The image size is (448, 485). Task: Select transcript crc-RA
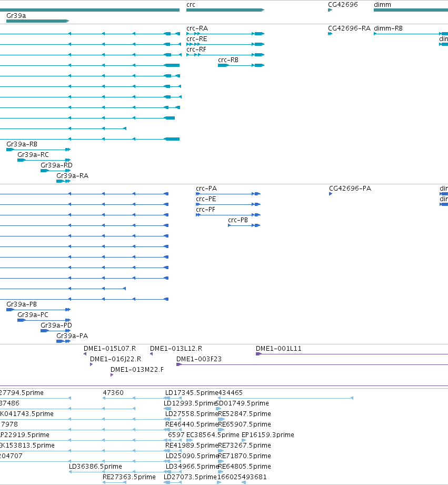[x=225, y=34]
